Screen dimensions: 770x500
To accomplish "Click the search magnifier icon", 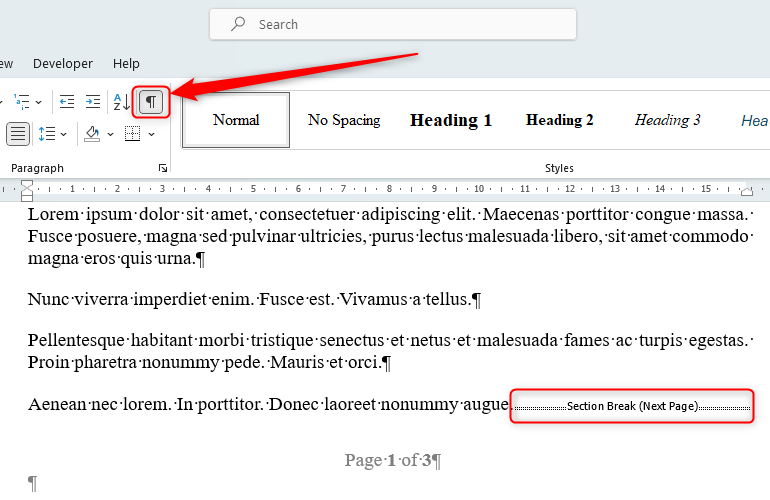I will tap(238, 24).
